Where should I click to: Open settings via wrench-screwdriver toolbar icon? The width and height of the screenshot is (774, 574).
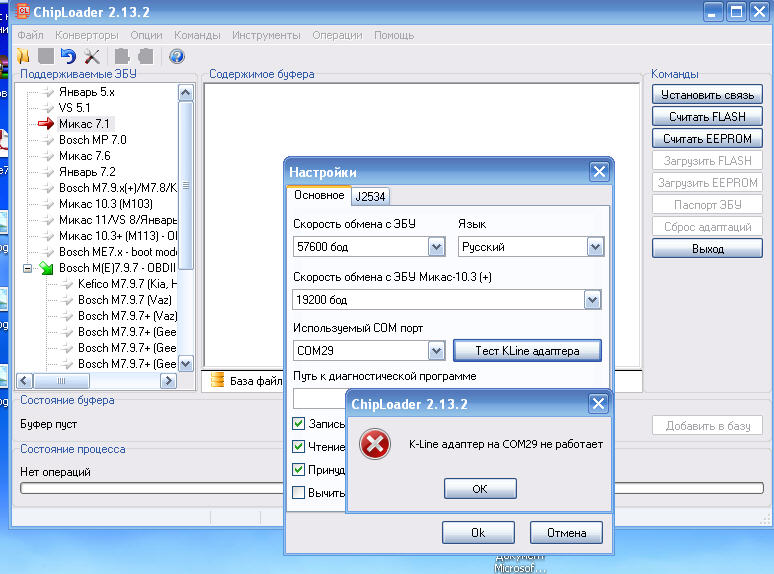tap(92, 56)
